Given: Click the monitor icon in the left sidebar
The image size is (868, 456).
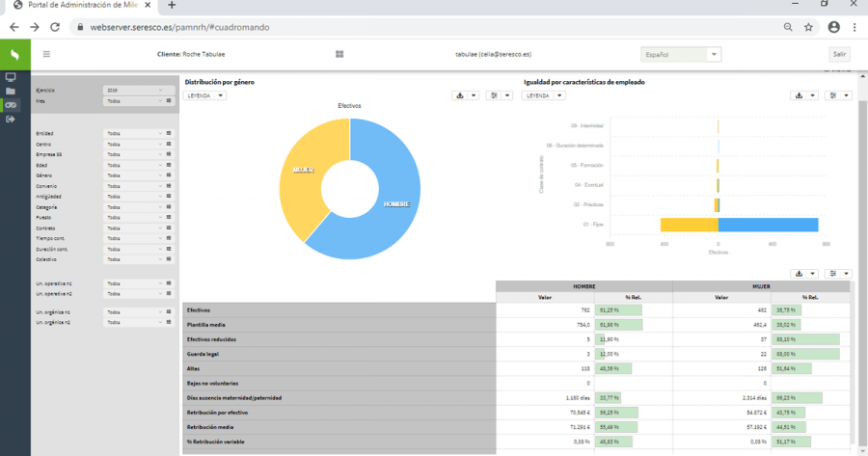Looking at the screenshot, I should [11, 77].
